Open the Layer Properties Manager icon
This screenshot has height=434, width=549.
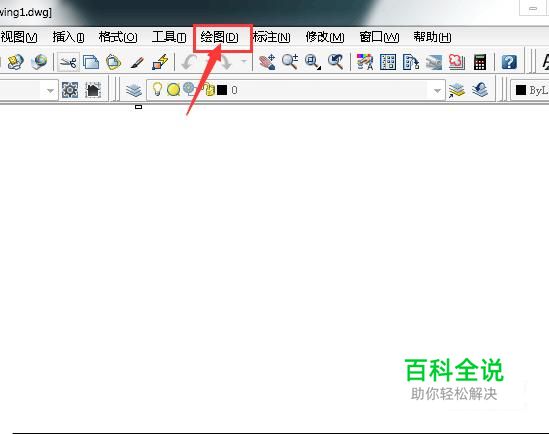pyautogui.click(x=134, y=90)
